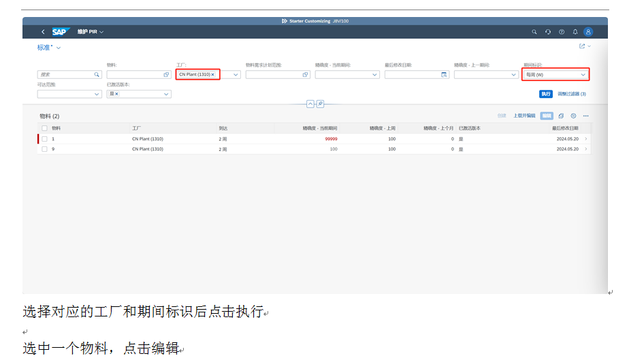Open the help question mark icon
Viewport: 644px width, 358px height.
tap(562, 32)
